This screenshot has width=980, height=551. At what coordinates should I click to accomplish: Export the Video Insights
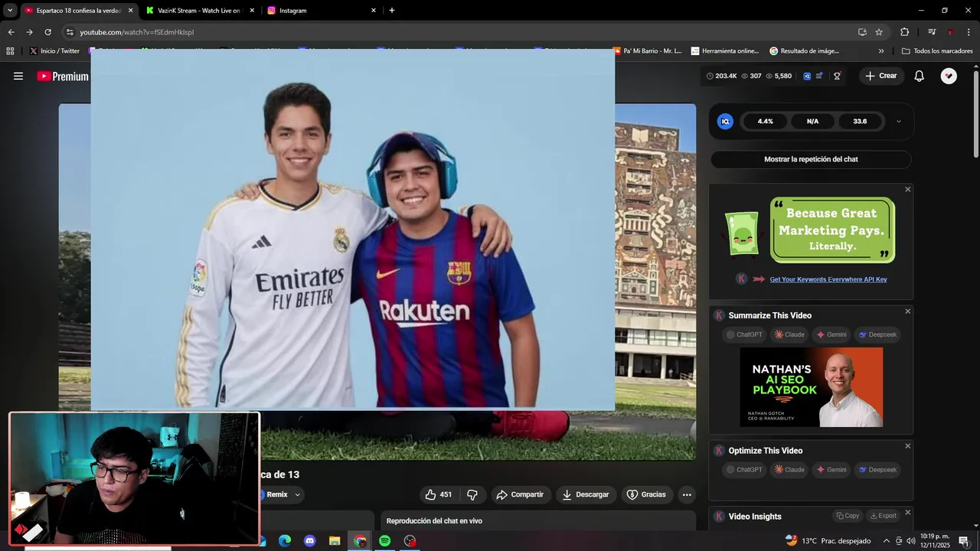tap(883, 516)
